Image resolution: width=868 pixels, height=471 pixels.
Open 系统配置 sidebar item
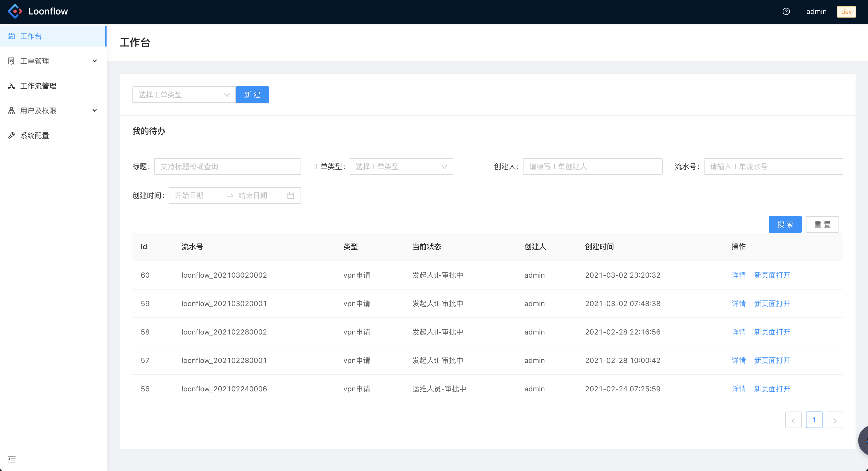coord(53,135)
